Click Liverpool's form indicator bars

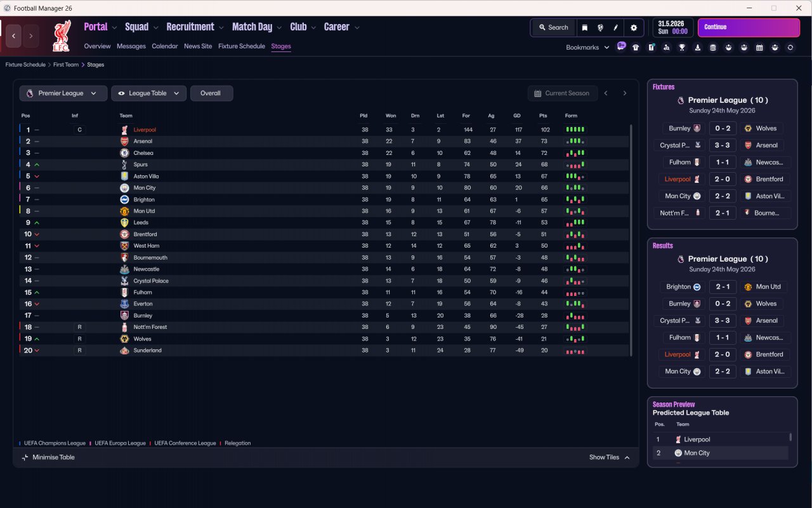point(575,130)
